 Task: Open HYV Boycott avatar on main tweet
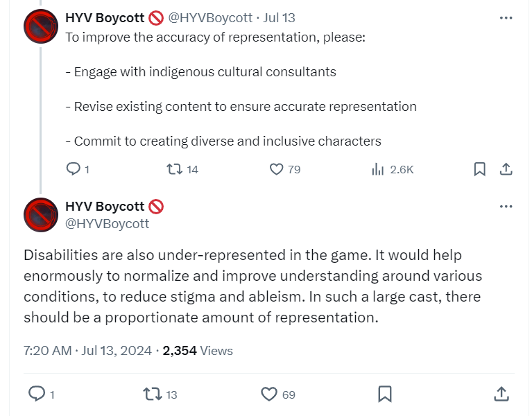point(41,215)
